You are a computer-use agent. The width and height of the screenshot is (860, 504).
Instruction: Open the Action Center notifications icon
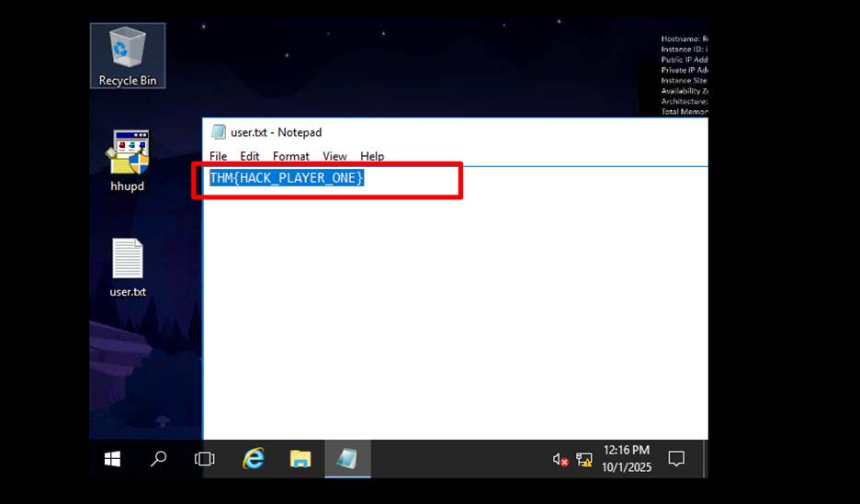676,459
